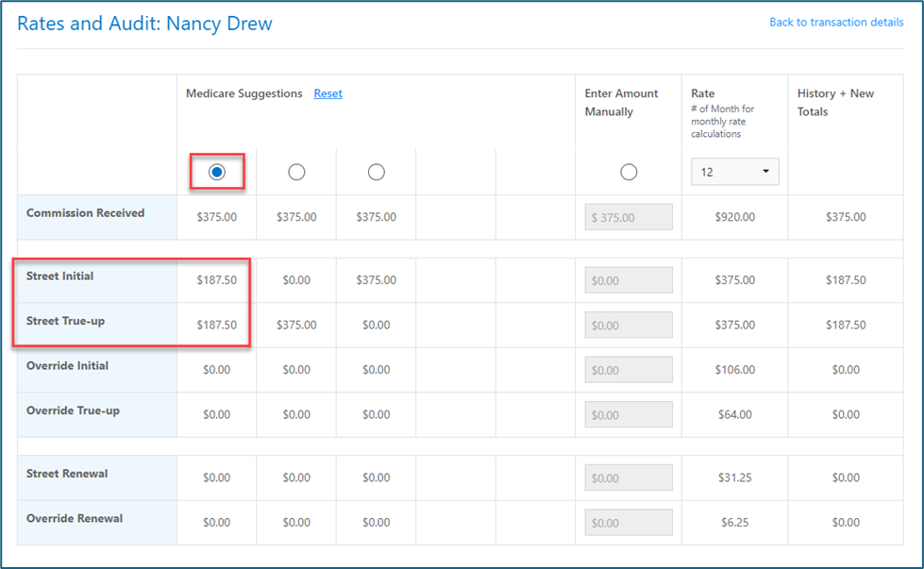Pick the third Medicare suggestion radio option
924x569 pixels.
(x=376, y=172)
